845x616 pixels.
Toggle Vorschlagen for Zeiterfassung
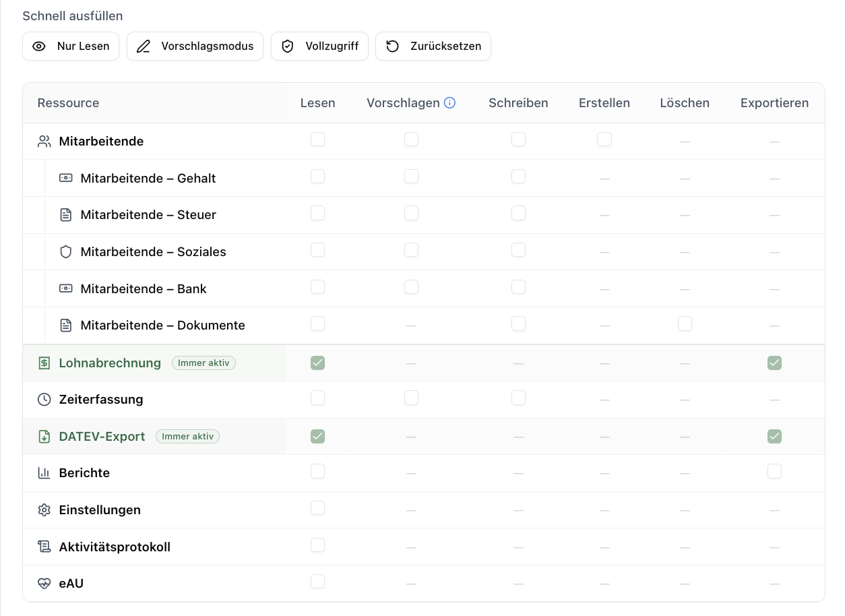pos(411,398)
